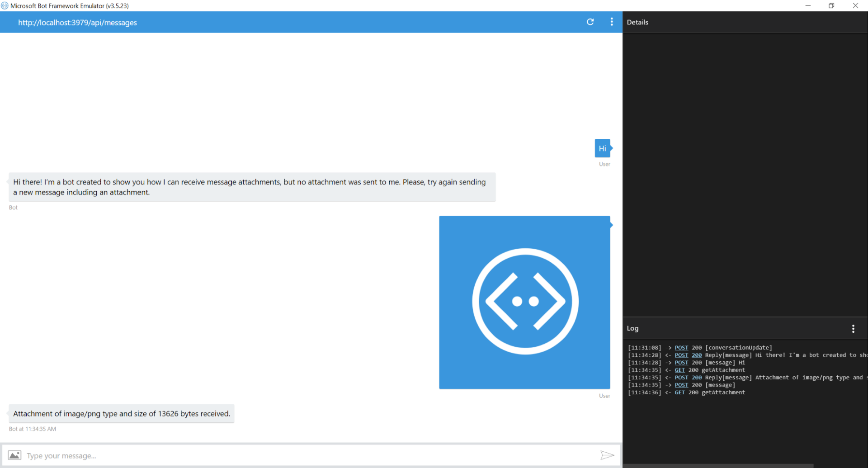Open POST link of 11:34:35 message log entry

(681, 385)
